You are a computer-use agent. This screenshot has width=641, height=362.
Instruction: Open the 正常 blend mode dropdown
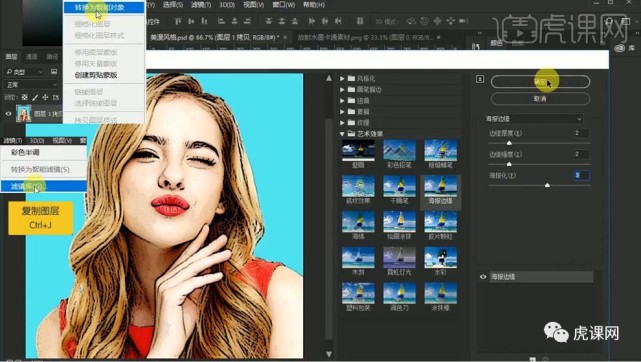coord(31,85)
